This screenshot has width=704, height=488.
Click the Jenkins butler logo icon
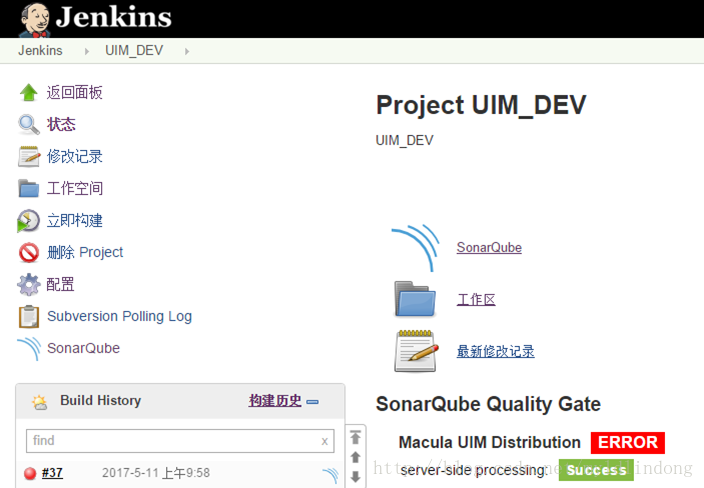[35, 19]
